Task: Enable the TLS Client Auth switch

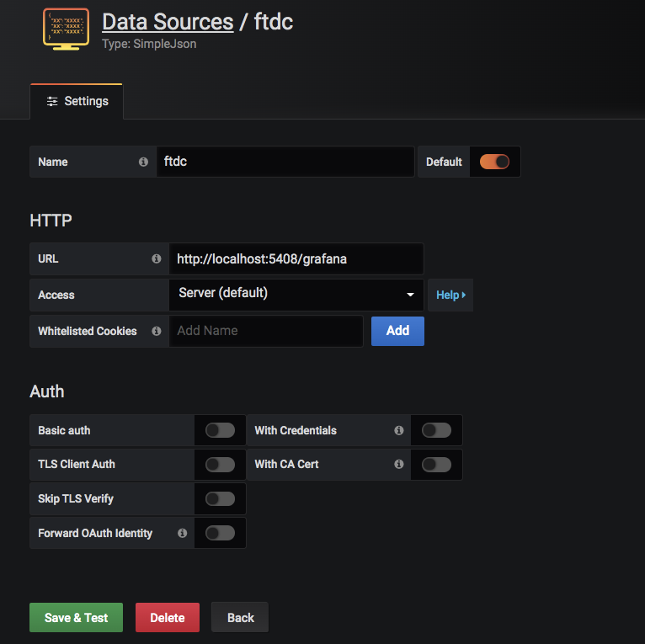Action: [x=220, y=465]
